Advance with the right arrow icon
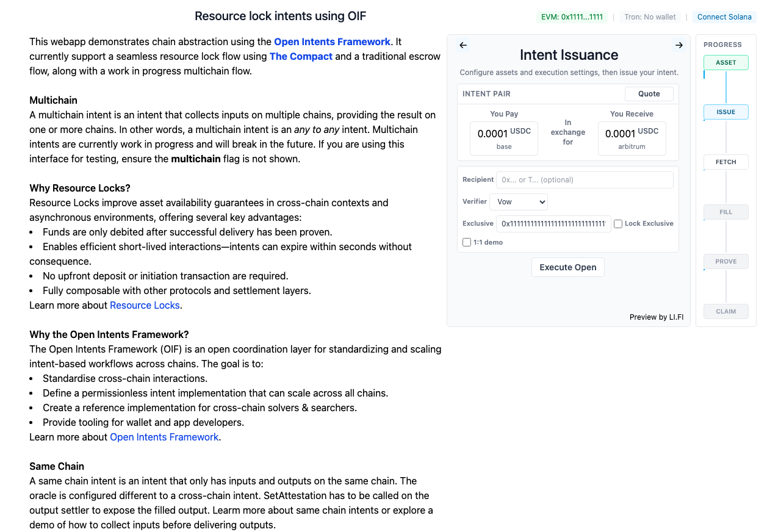The image size is (781, 532). pos(679,45)
